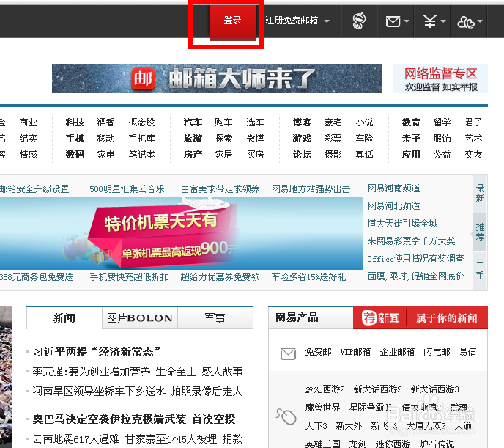The height and width of the screenshot is (448, 504).
Task: Click the 特价机票天天有 ad banner
Action: tap(181, 233)
